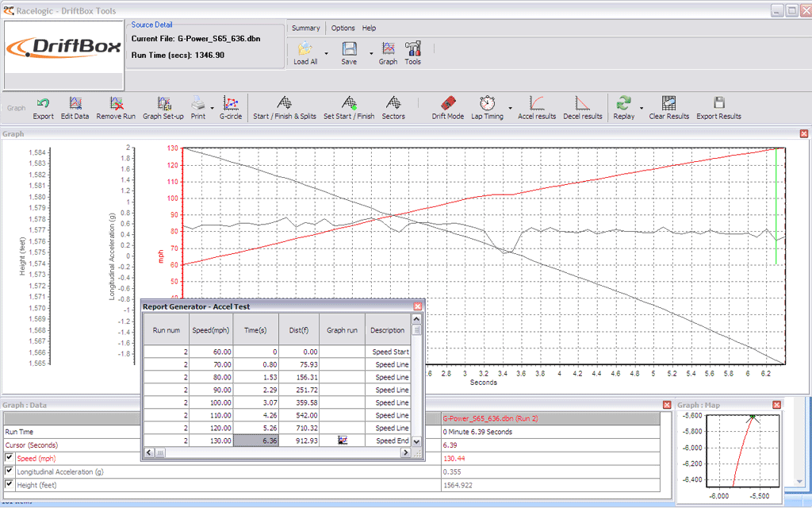Viewport: 812px width, 508px height.
Task: Open the Graph icon in the top toolbar
Action: pos(388,49)
